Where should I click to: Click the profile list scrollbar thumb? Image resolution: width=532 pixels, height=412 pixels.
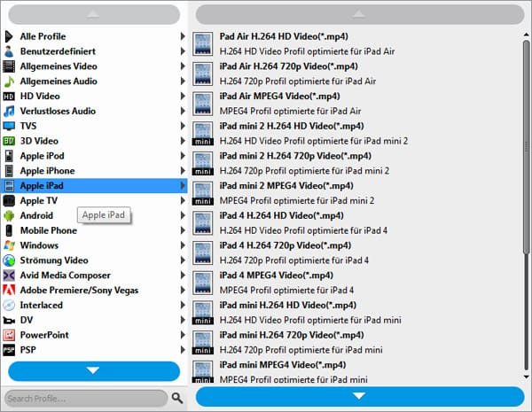point(526,146)
